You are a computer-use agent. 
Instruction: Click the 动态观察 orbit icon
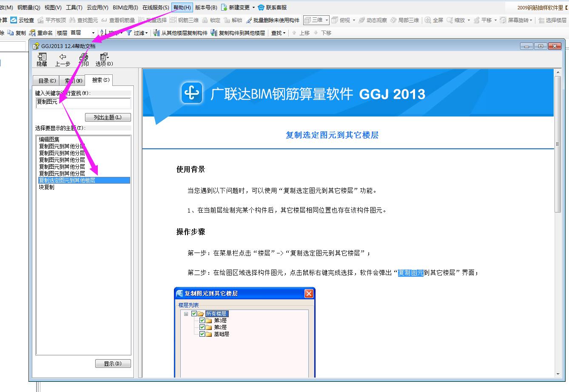[361, 20]
